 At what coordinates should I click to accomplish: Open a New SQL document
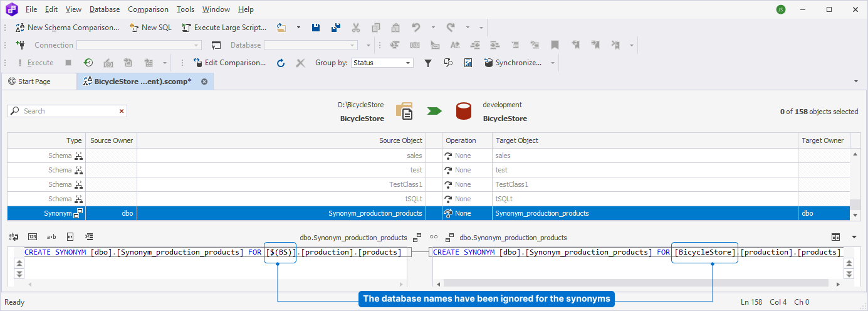click(x=150, y=28)
